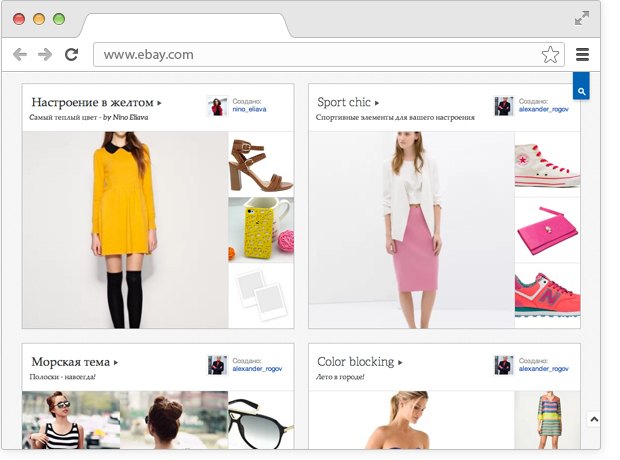Click subtitle 'Самый теплый цвет - by Nino Eliava'

(x=89, y=117)
